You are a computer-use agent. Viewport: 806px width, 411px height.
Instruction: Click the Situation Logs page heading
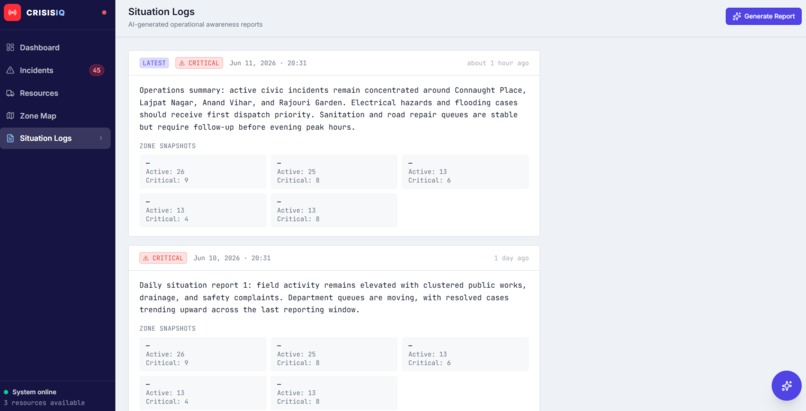pyautogui.click(x=161, y=11)
